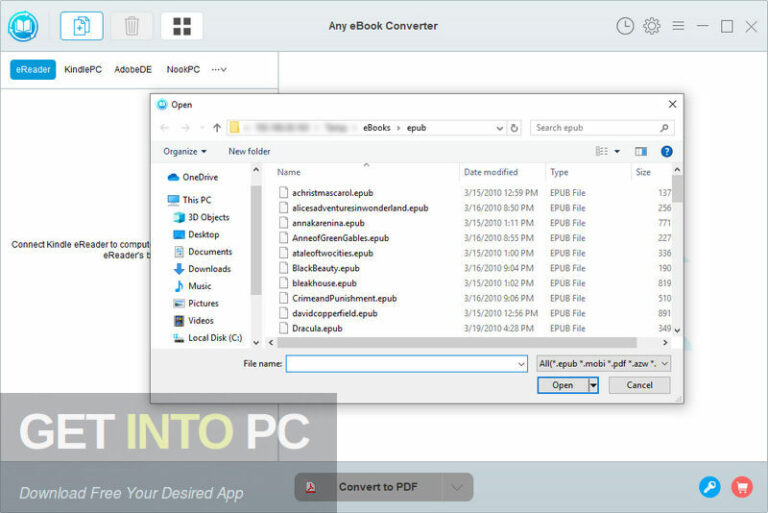Select alicesadventuresinwonderland.epub file
Image resolution: width=768 pixels, height=513 pixels.
point(360,208)
